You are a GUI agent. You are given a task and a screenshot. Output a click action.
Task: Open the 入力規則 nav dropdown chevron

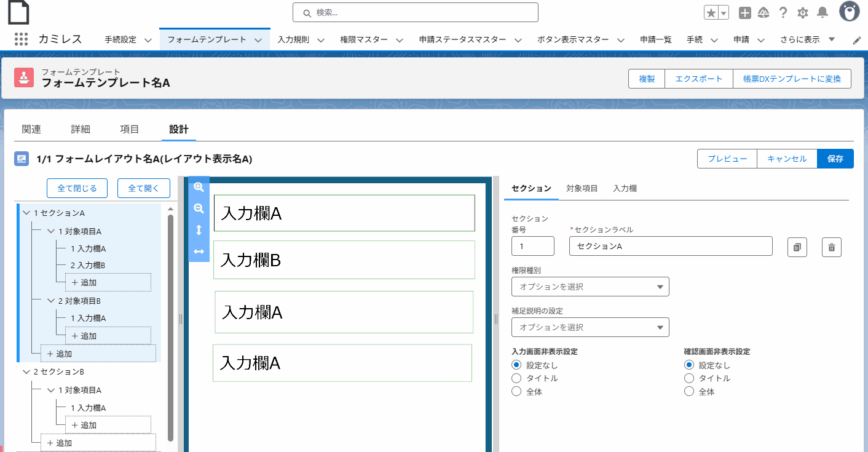(x=321, y=40)
